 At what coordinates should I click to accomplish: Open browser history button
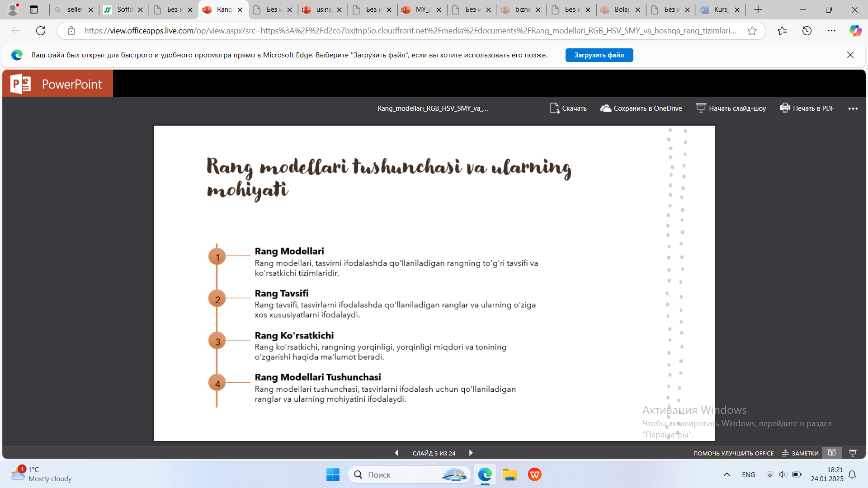pyautogui.click(x=807, y=31)
